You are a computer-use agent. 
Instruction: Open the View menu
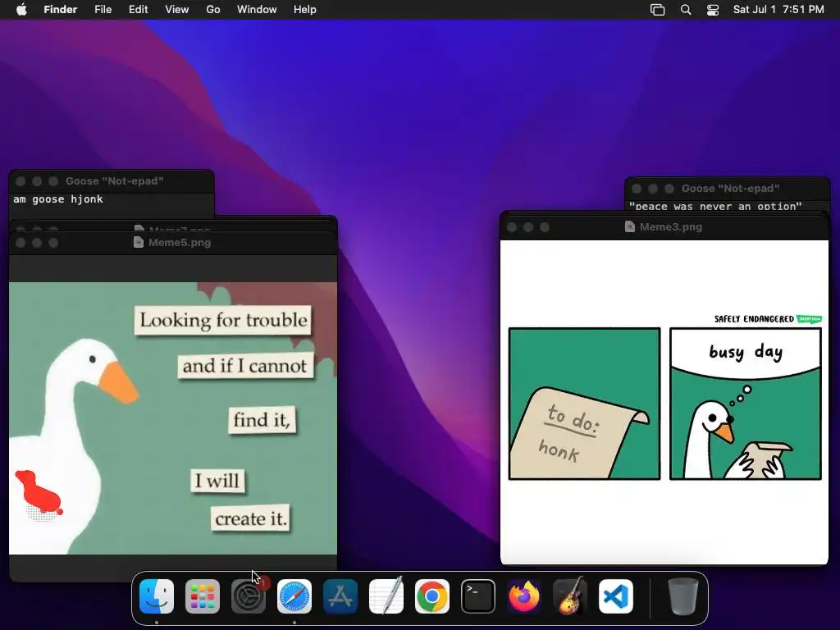[x=177, y=10]
